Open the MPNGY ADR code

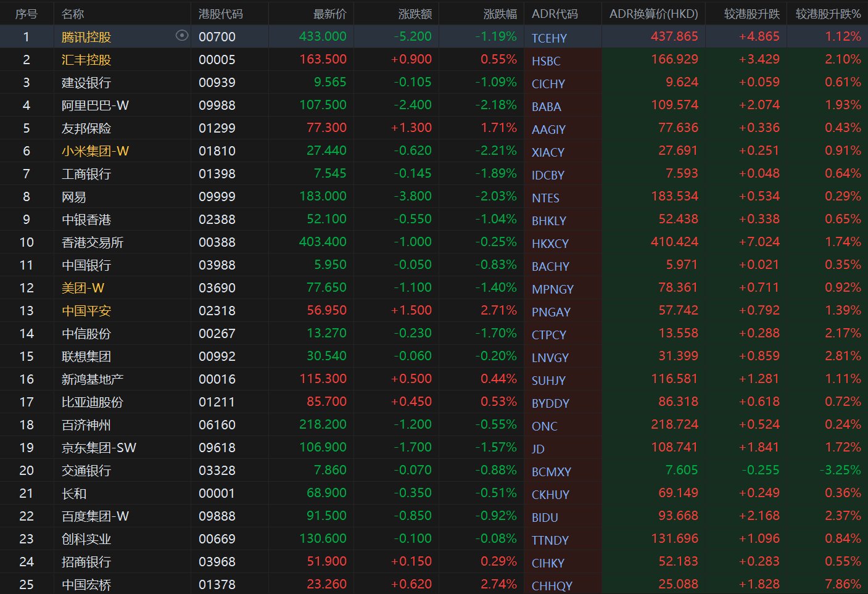click(553, 289)
